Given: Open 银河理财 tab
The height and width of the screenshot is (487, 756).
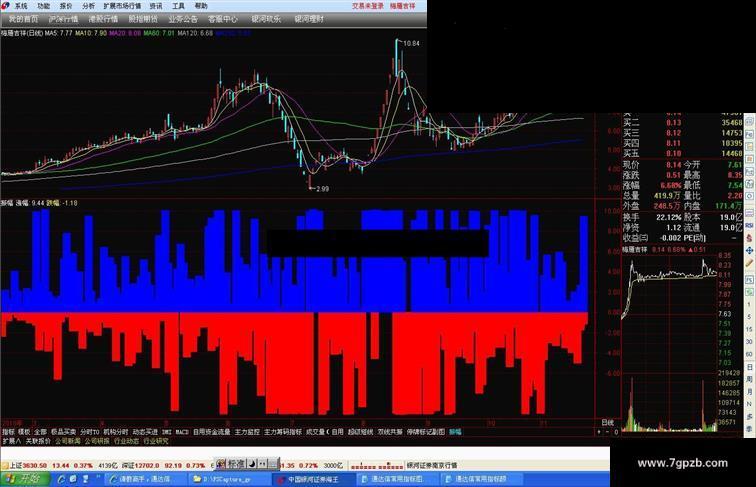Looking at the screenshot, I should coord(310,19).
